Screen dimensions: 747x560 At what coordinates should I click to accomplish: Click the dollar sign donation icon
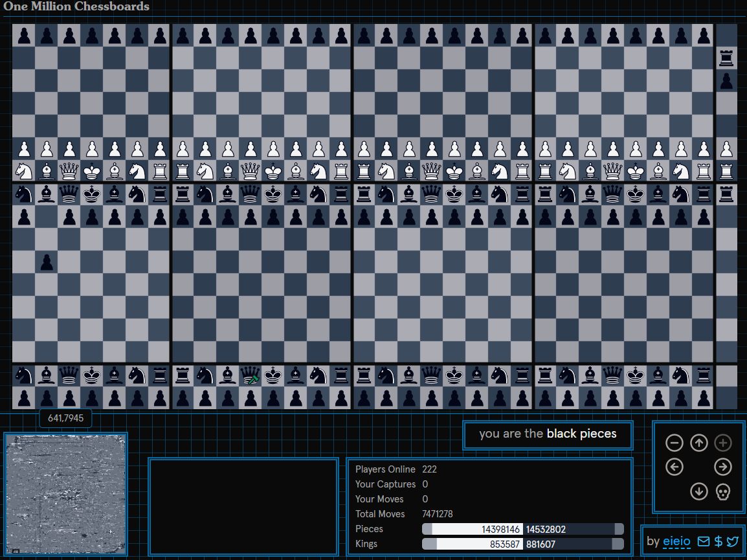pos(718,541)
